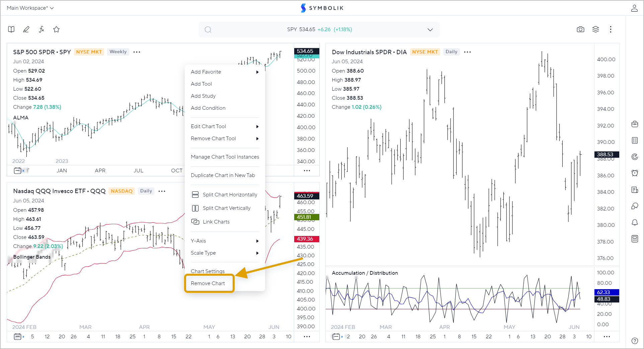The image size is (644, 349).
Task: Change the DIA Daily interval badge
Action: (x=451, y=52)
